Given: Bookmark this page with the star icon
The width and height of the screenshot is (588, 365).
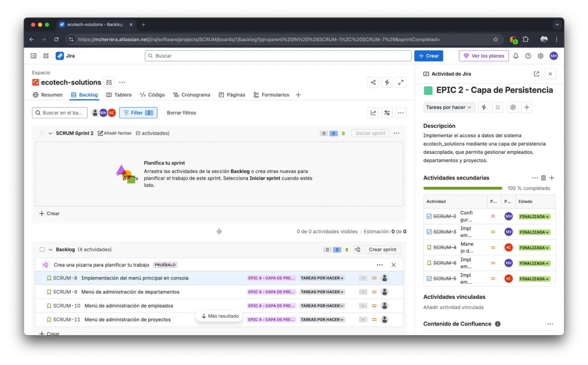Looking at the screenshot, I should pyautogui.click(x=495, y=39).
